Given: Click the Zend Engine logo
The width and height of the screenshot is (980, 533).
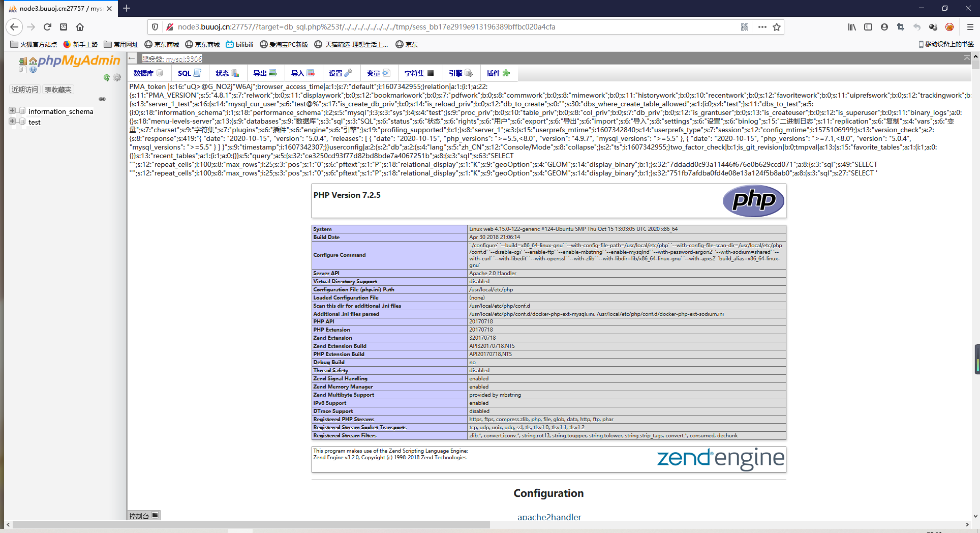Looking at the screenshot, I should tap(721, 459).
